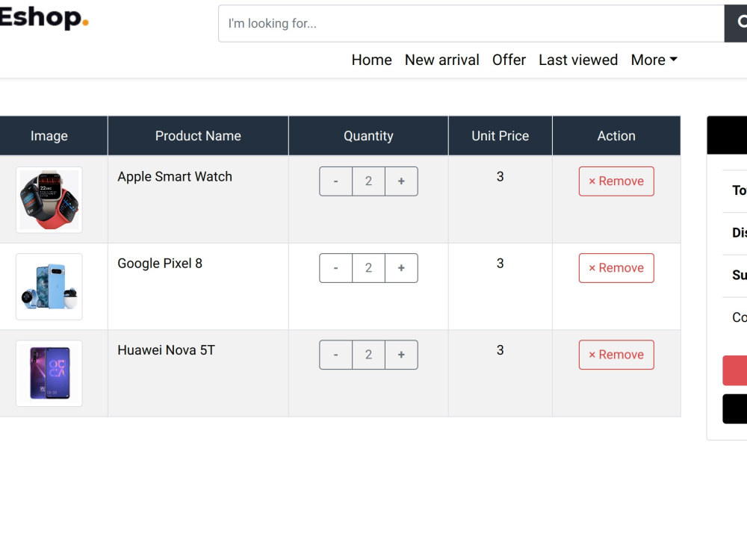This screenshot has height=560, width=747.
Task: Click the Apple Smart Watch name
Action: (175, 177)
